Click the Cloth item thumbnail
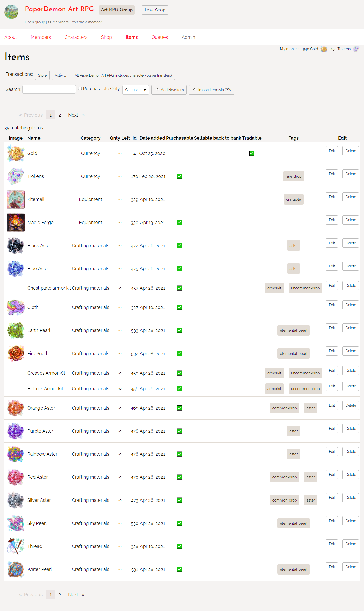Image resolution: width=364 pixels, height=611 pixels. 15,307
